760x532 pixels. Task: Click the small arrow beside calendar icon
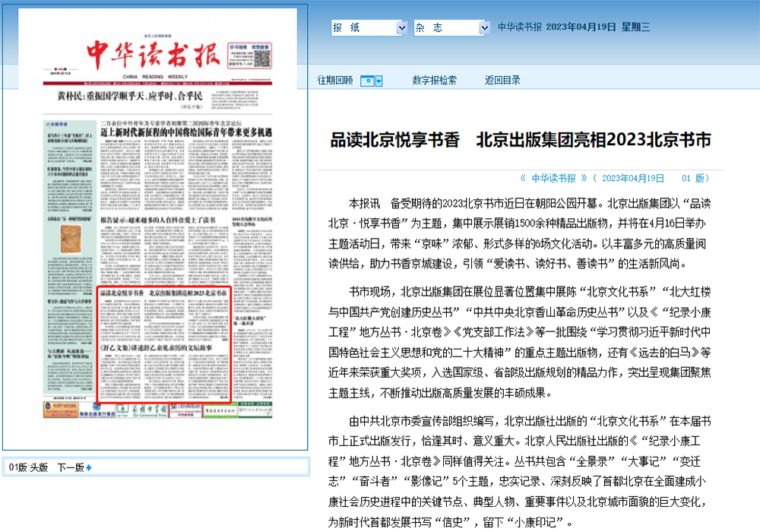coord(378,81)
